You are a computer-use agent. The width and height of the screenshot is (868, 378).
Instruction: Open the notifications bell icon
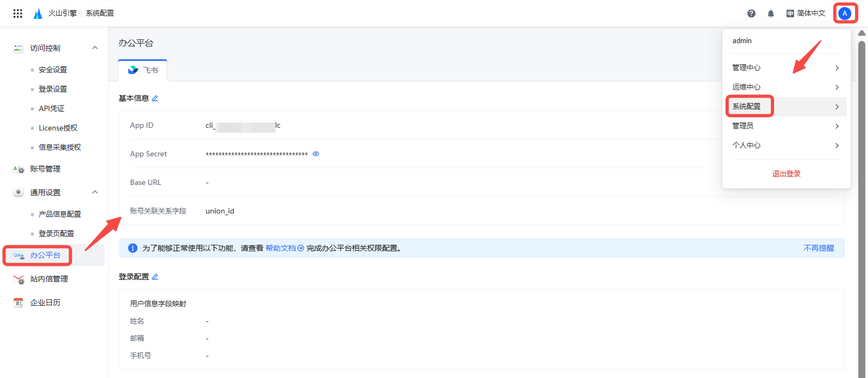click(x=771, y=13)
